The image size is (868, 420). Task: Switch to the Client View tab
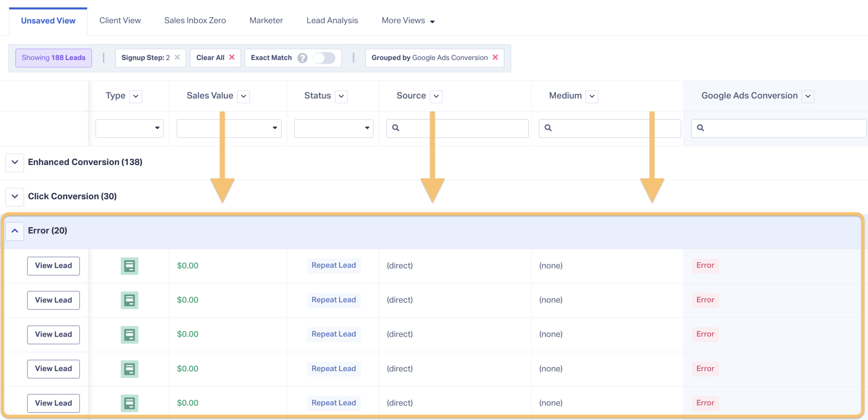[120, 21]
